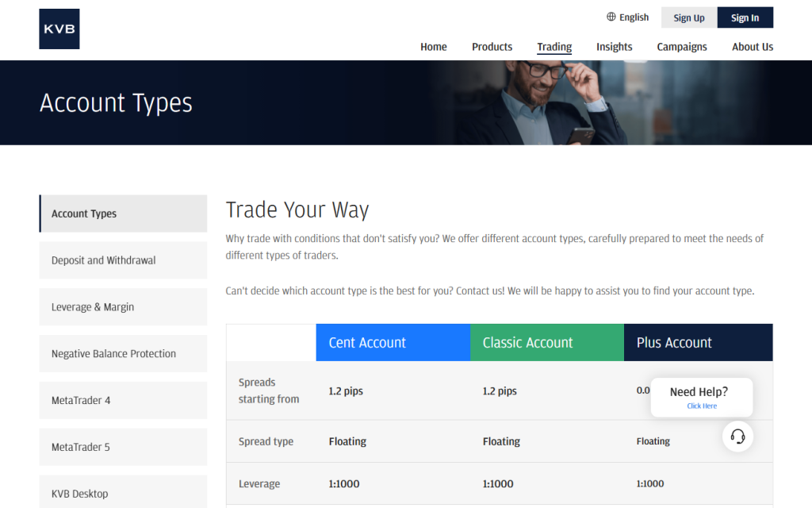812x508 pixels.
Task: Open the Products menu item
Action: 492,47
